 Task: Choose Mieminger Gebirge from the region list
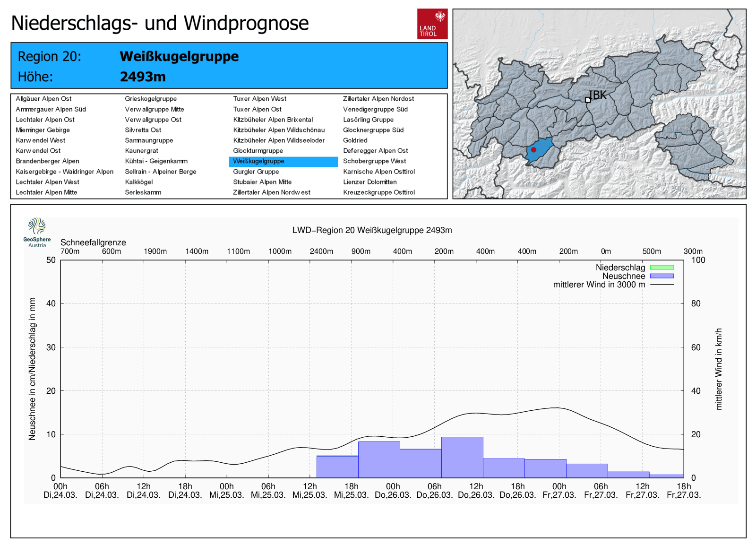(x=43, y=130)
